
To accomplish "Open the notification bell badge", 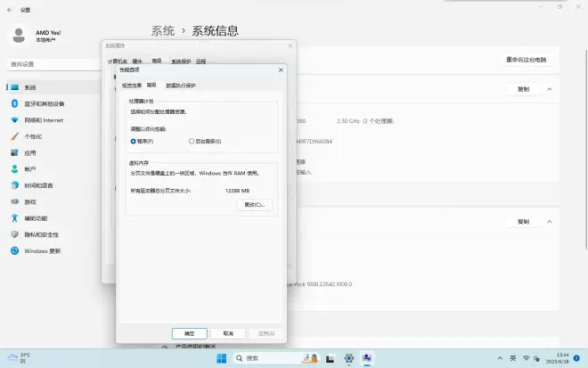I will click(576, 358).
